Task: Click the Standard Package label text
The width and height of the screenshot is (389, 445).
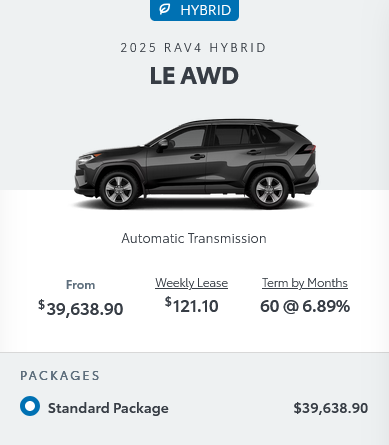Action: [x=108, y=408]
